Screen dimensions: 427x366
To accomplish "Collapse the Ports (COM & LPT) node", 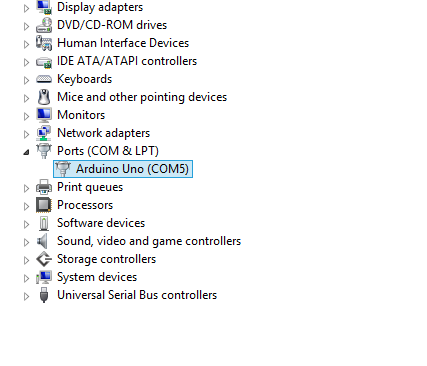I will pos(26,152).
